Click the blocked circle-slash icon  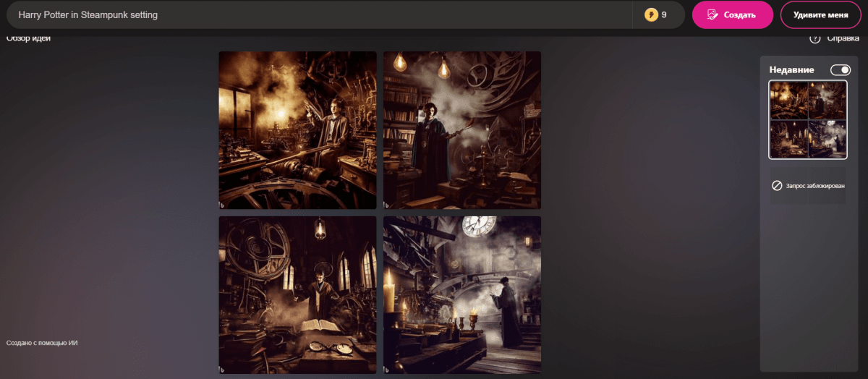tap(777, 186)
